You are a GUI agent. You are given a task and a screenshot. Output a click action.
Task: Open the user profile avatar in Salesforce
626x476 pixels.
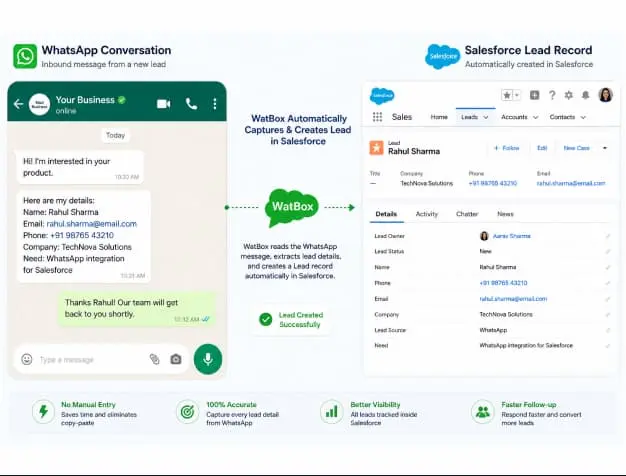click(x=605, y=95)
